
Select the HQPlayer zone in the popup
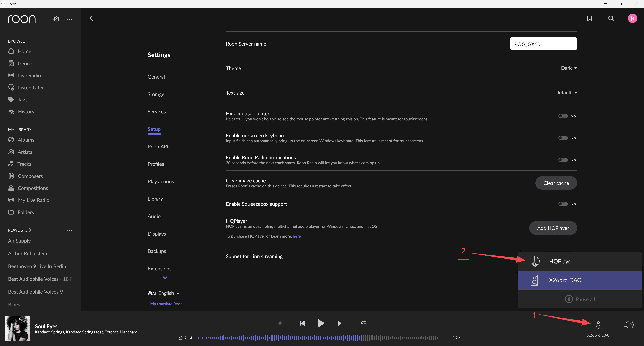[x=580, y=261]
